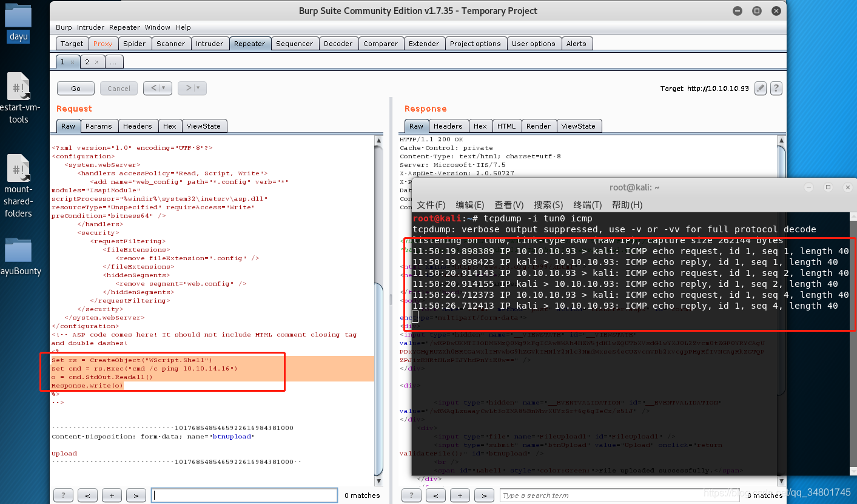The image size is (857, 504).
Task: Select the Request Hex tab
Action: (170, 126)
